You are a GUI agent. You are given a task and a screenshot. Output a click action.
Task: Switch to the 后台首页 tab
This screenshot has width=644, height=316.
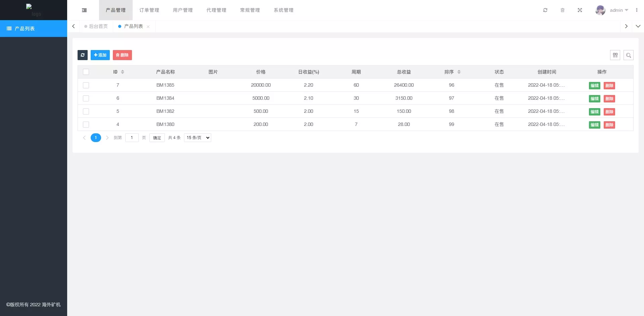coord(98,26)
